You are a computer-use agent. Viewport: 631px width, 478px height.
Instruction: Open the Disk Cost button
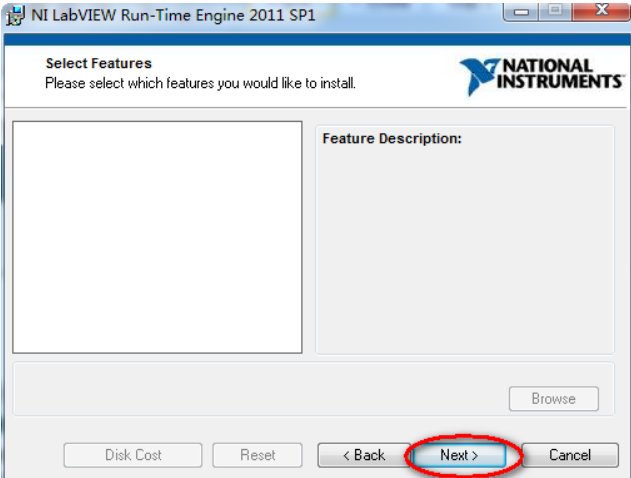pyautogui.click(x=133, y=455)
